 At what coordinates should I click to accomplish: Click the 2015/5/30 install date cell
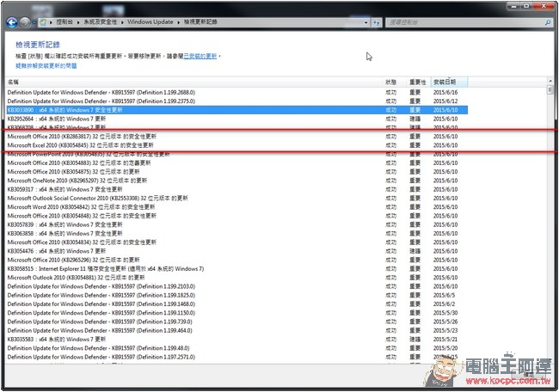click(x=445, y=313)
